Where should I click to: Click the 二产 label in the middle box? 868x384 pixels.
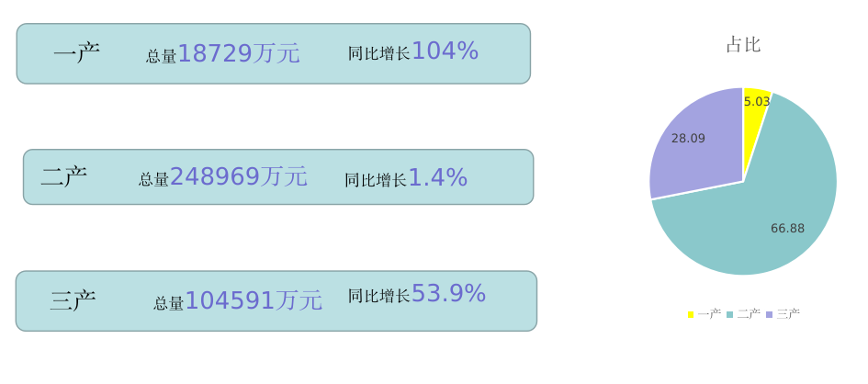coord(63,176)
